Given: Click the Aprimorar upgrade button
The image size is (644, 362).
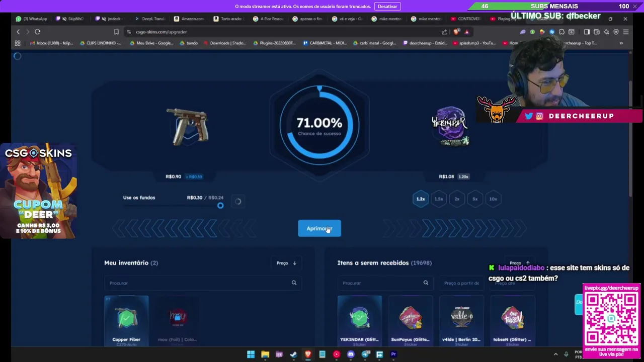Looking at the screenshot, I should pos(319,228).
